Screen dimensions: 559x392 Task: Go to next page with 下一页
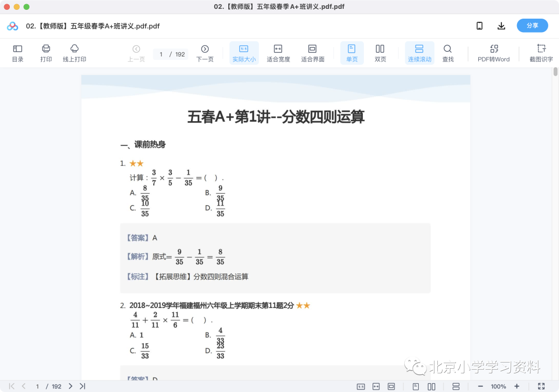(x=205, y=53)
